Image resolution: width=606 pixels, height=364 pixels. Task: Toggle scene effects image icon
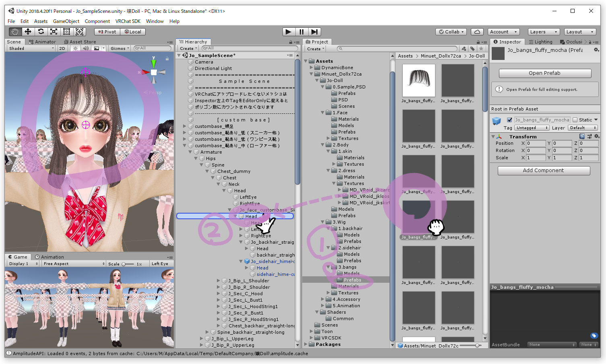96,48
